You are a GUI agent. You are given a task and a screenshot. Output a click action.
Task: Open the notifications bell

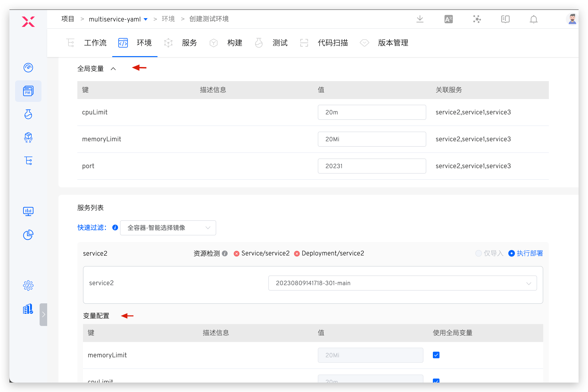pyautogui.click(x=533, y=19)
